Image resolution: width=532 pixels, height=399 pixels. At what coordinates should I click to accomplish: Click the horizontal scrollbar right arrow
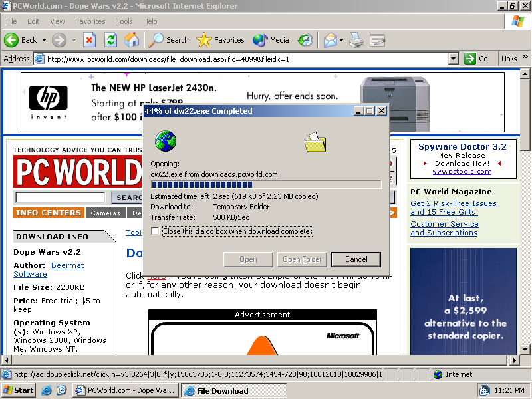click(x=515, y=360)
